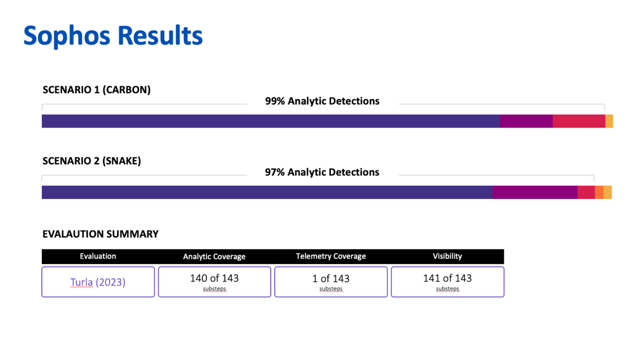Select the 141 of 143 substeps cell
This screenshot has width=644, height=340.
point(447,282)
